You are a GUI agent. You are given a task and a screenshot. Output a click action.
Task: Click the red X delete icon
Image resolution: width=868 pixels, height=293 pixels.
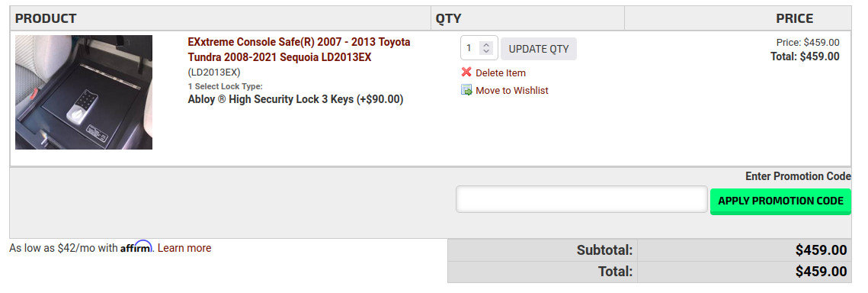click(466, 72)
